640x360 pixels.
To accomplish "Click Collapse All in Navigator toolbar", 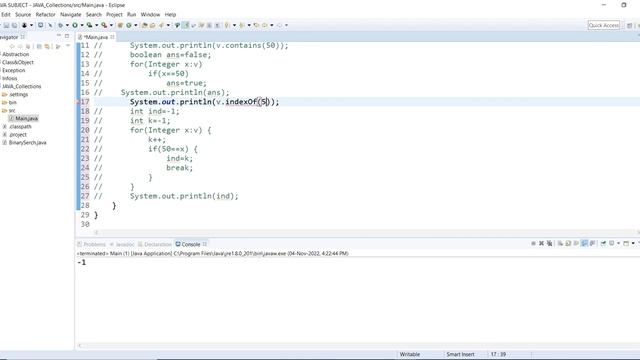I will [39, 47].
